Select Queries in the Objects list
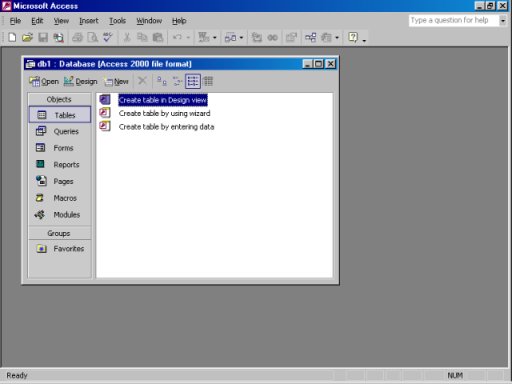This screenshot has height=384, width=512. [60, 131]
